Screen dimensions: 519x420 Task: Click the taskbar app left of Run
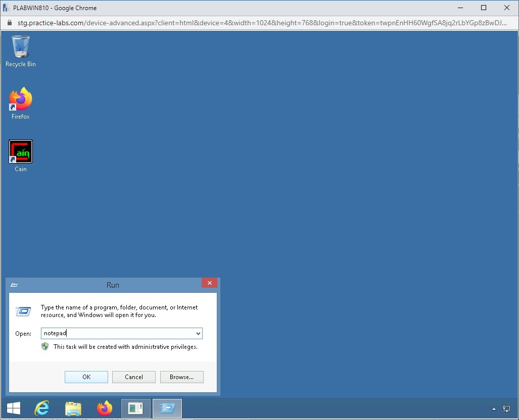click(x=135, y=408)
